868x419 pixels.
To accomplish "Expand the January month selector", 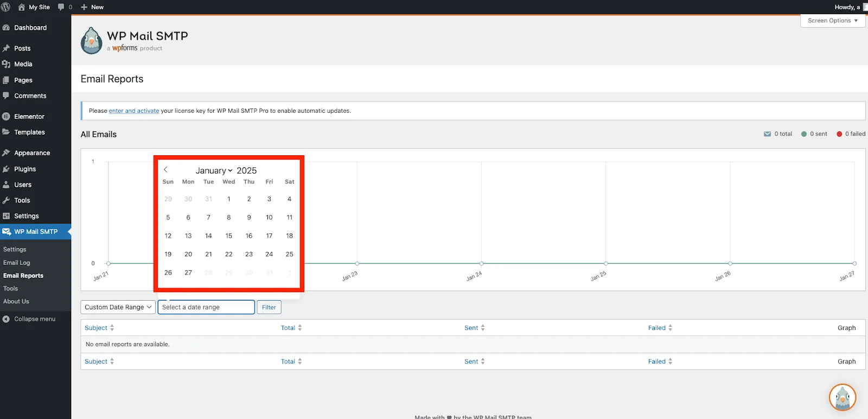I will tap(214, 170).
